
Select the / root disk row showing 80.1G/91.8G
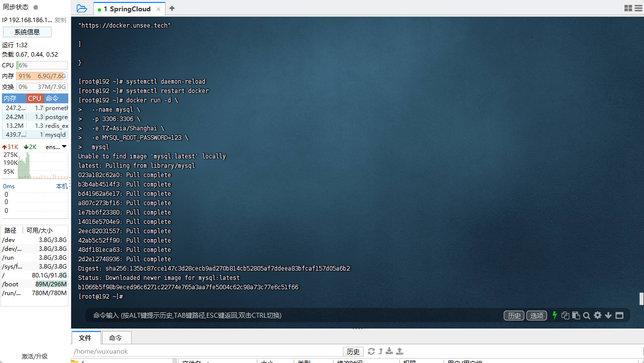tap(34, 275)
